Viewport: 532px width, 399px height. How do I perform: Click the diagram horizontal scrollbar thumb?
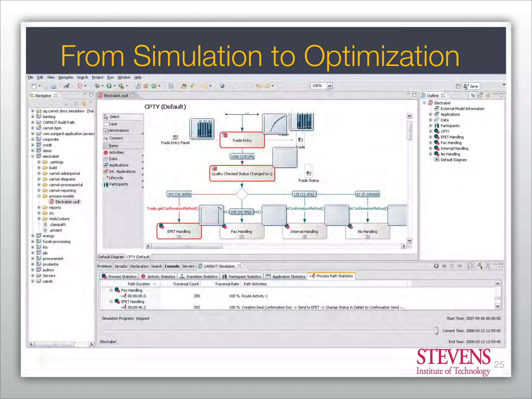[187, 246]
